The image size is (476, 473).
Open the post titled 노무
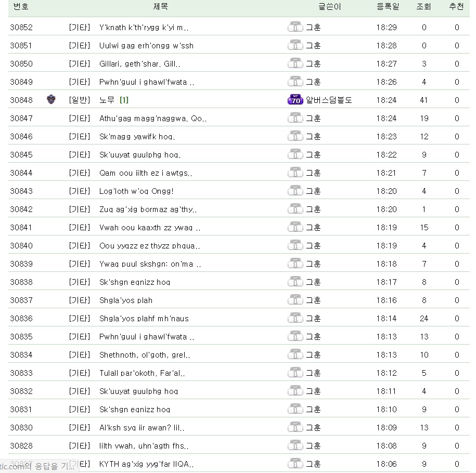click(x=107, y=100)
